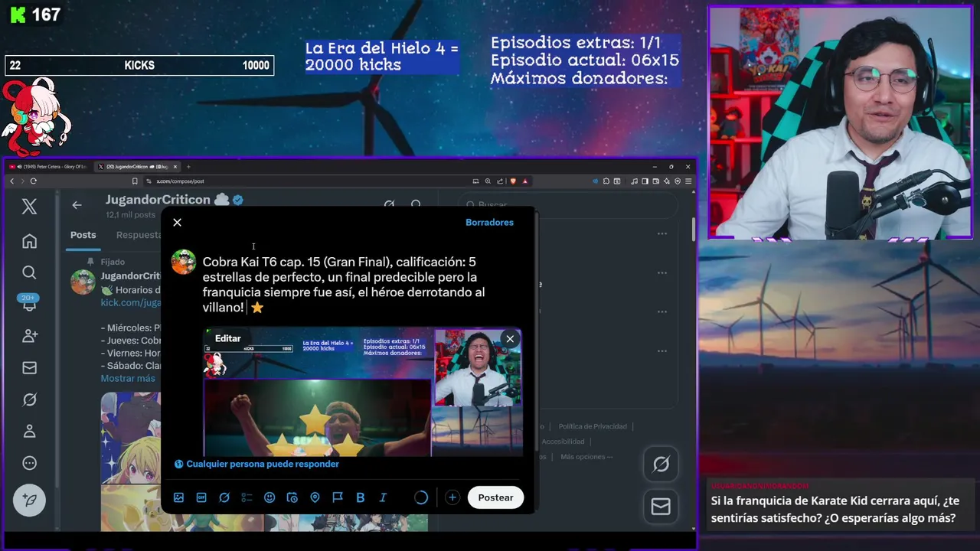
Task: Navigate back in browser toolbar
Action: point(11,181)
